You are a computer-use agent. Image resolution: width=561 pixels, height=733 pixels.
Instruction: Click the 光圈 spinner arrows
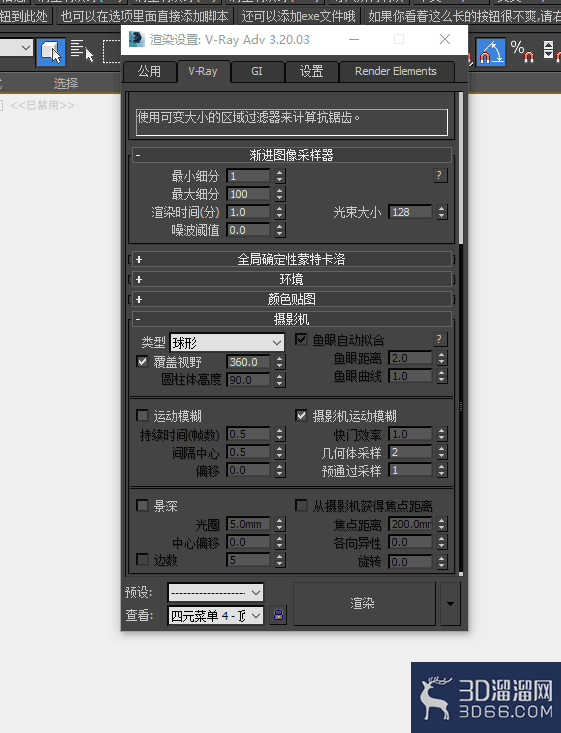tap(280, 524)
